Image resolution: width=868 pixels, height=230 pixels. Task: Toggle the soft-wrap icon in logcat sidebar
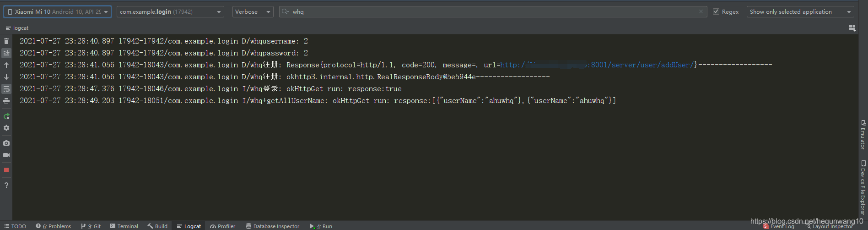coord(6,89)
